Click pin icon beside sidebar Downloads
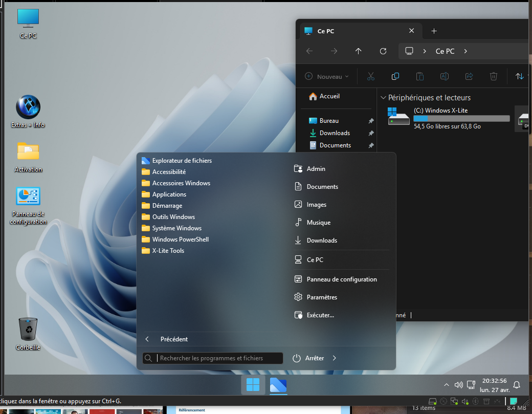Image resolution: width=532 pixels, height=414 pixels. tap(371, 133)
